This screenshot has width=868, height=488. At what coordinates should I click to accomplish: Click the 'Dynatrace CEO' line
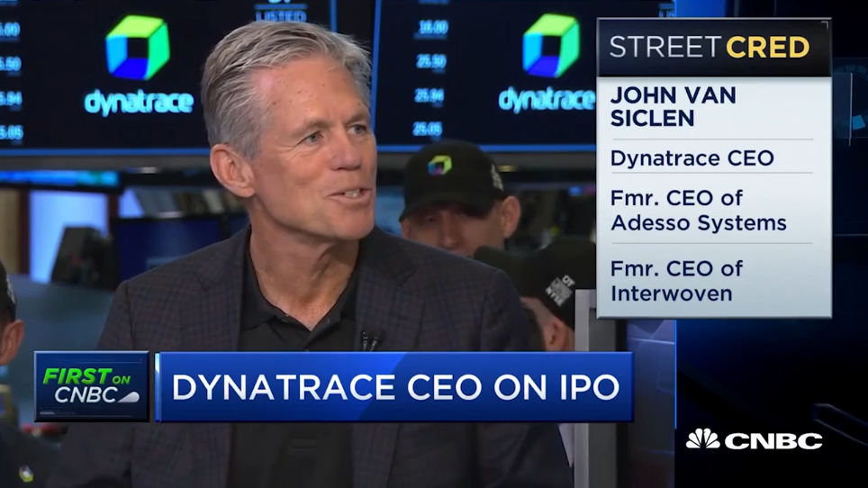(x=692, y=158)
